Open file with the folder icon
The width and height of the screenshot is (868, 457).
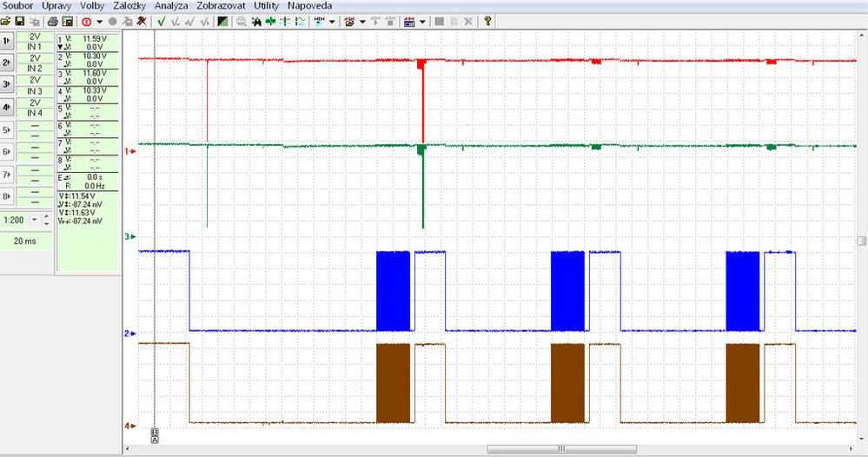click(5, 22)
